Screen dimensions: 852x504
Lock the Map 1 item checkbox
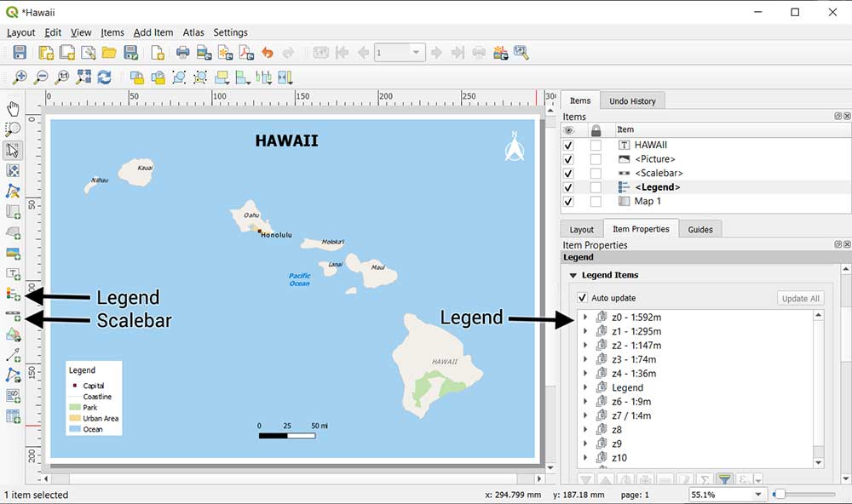tap(596, 202)
